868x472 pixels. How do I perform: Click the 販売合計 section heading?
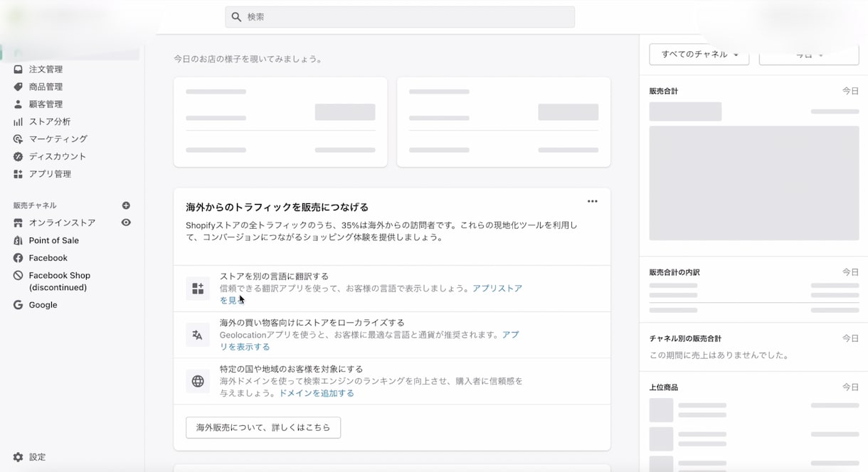click(664, 91)
